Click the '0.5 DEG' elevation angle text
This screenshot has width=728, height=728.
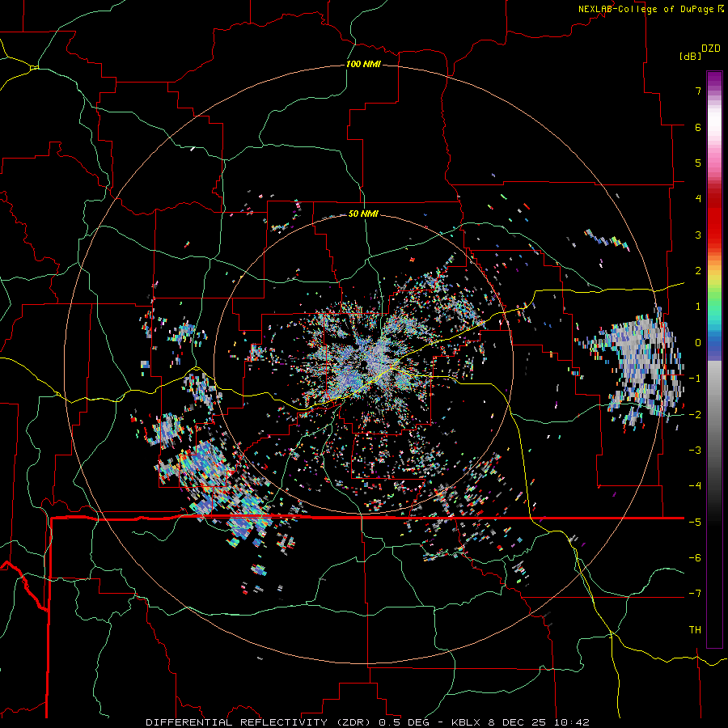404,722
